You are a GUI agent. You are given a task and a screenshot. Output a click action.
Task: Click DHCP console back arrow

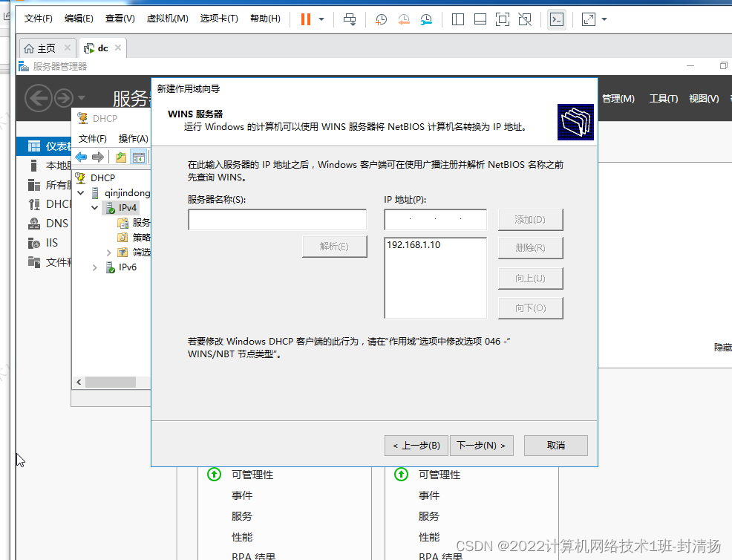point(81,157)
